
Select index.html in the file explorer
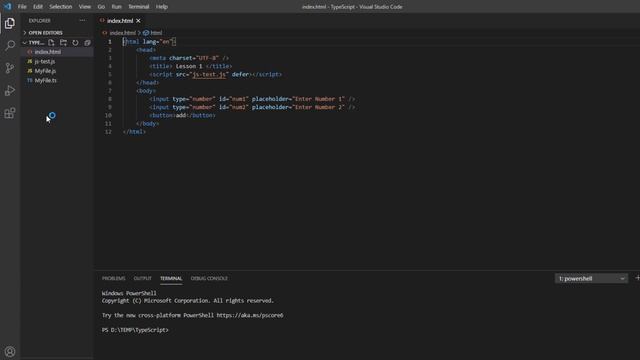(57, 52)
